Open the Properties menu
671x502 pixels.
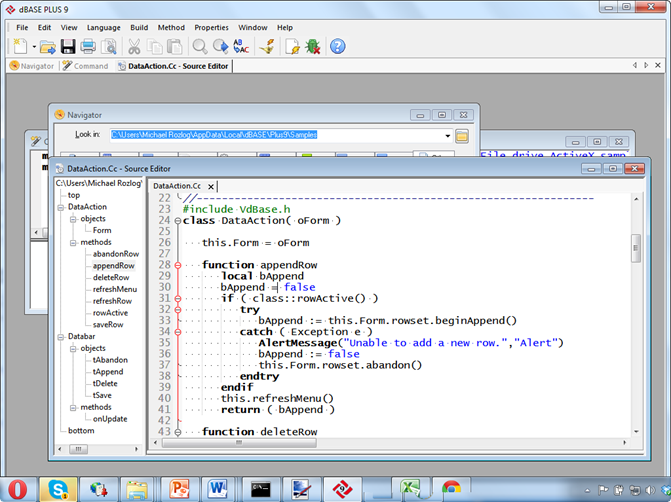(x=211, y=27)
